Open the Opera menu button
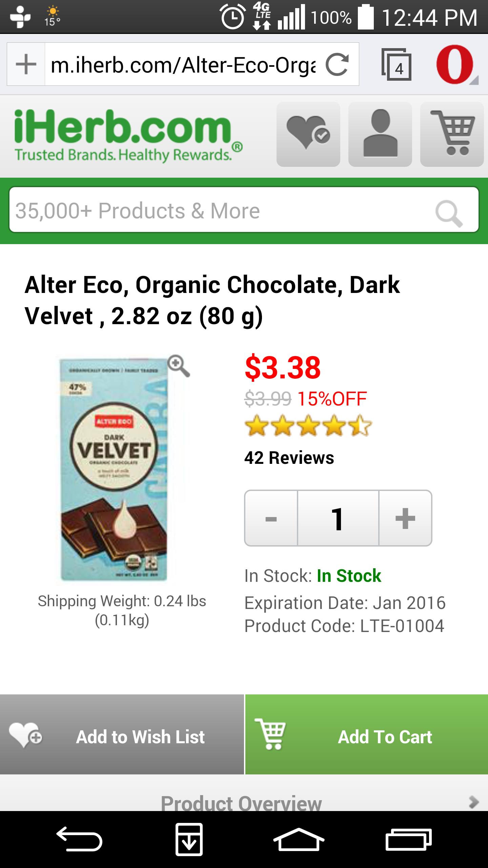This screenshot has width=488, height=868. 455,64
